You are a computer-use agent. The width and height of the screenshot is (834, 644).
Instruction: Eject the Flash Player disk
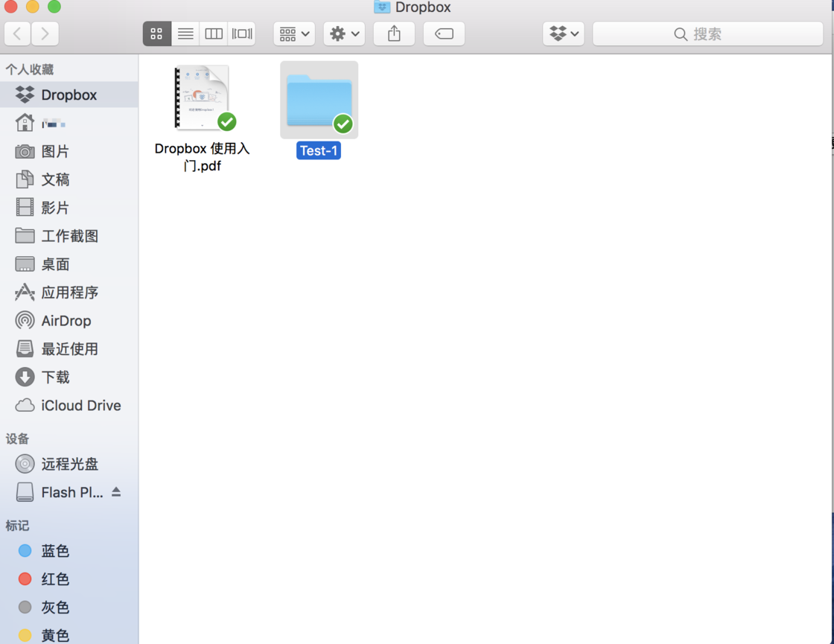[x=116, y=492]
